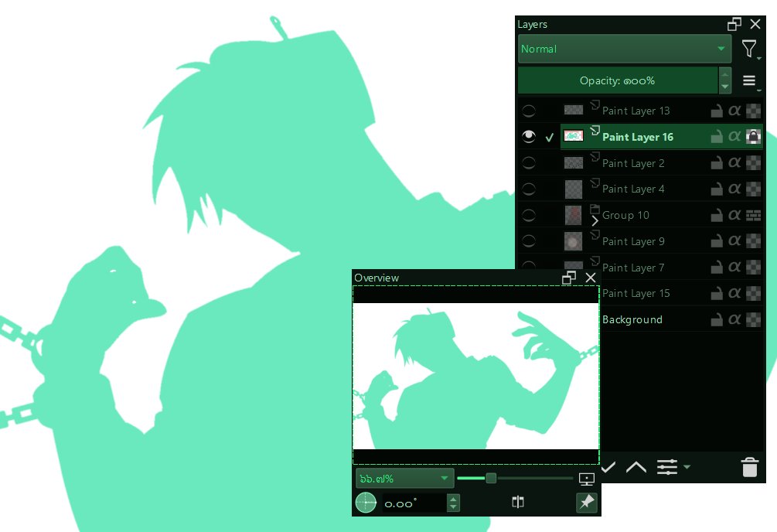This screenshot has width=777, height=532.
Task: Lock Group 10 with padlock
Action: 717,215
